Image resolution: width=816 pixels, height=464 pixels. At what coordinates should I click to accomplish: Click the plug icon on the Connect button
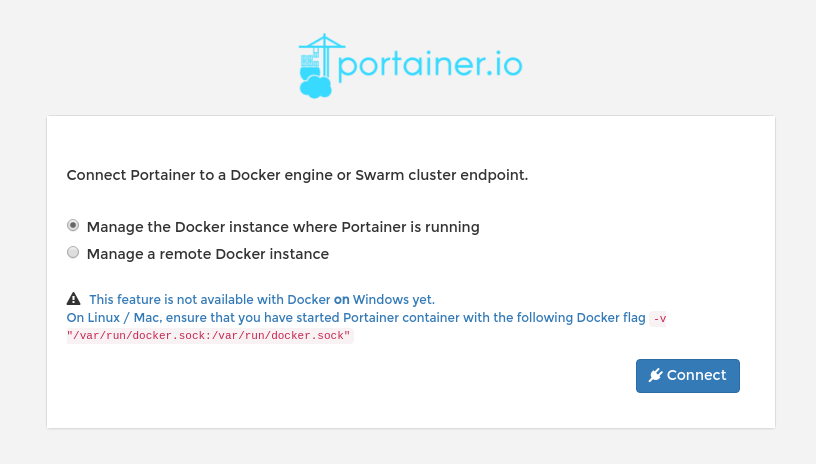click(655, 376)
